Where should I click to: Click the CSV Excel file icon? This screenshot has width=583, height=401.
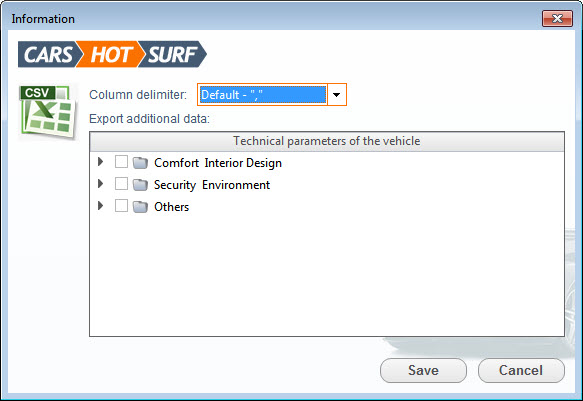pyautogui.click(x=47, y=111)
